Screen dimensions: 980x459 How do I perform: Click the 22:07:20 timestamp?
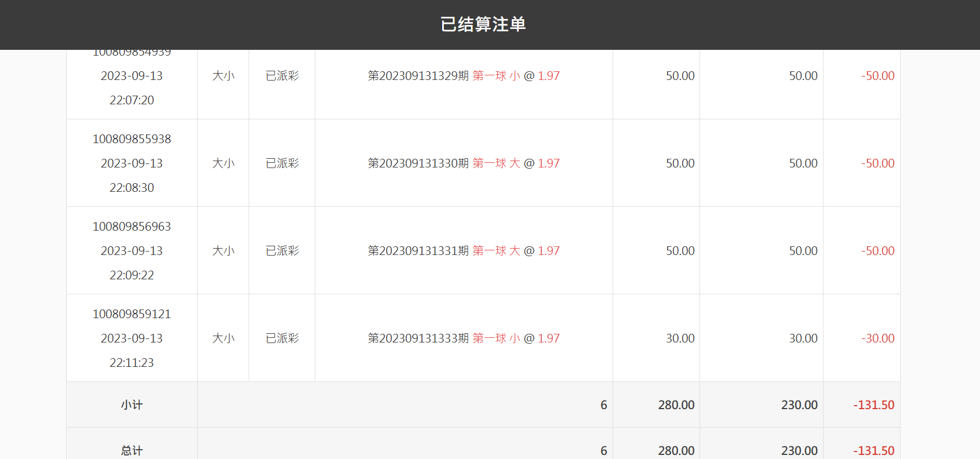pyautogui.click(x=132, y=100)
